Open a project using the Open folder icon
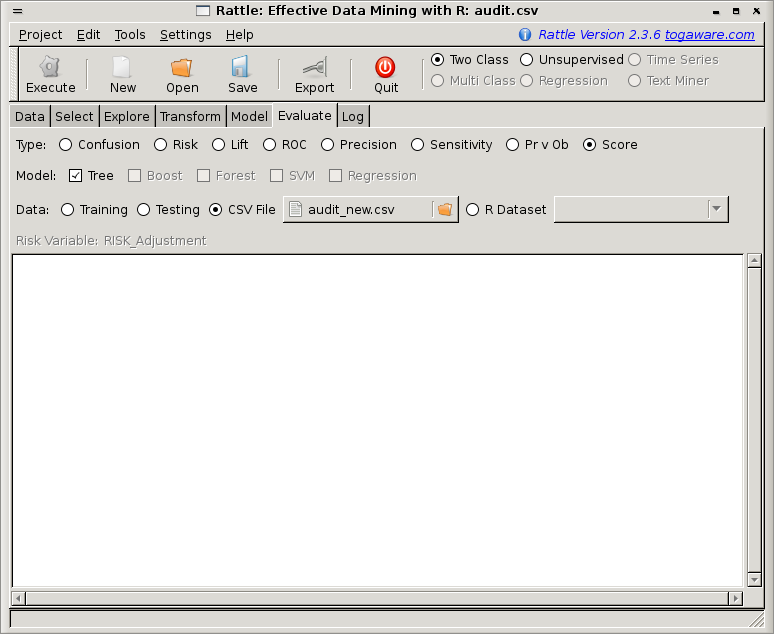Image resolution: width=774 pixels, height=634 pixels. click(x=181, y=68)
